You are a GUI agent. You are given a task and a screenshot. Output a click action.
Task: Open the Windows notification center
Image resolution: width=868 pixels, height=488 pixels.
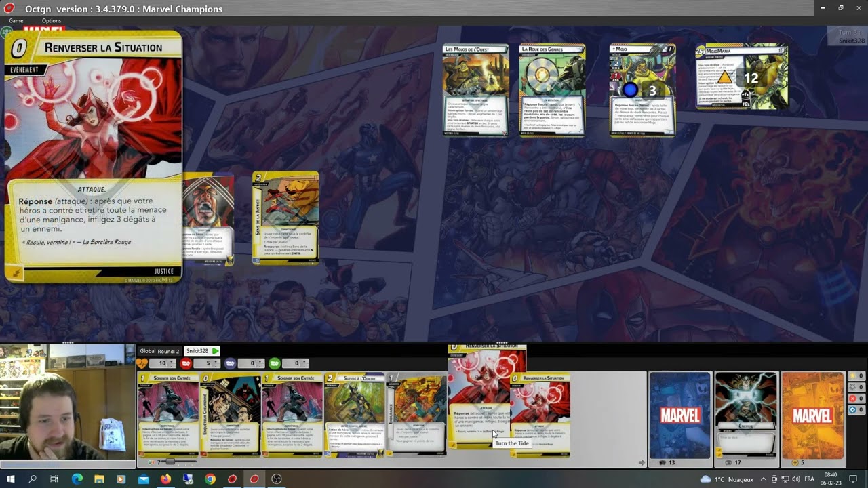click(x=853, y=479)
